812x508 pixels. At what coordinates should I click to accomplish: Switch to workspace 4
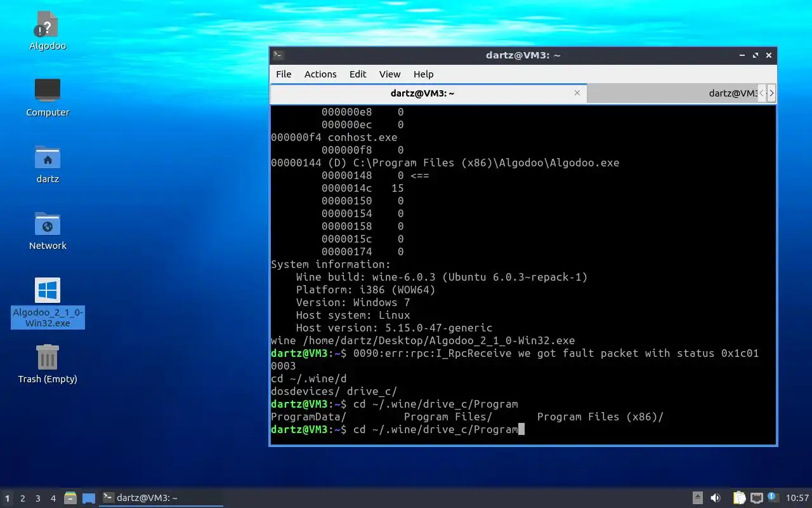tap(53, 498)
